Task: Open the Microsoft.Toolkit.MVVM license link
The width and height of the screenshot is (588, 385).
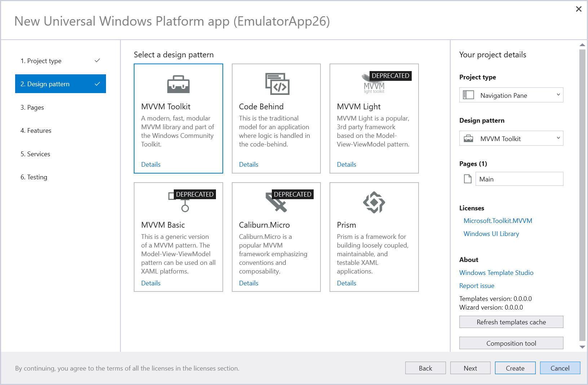Action: pyautogui.click(x=498, y=221)
